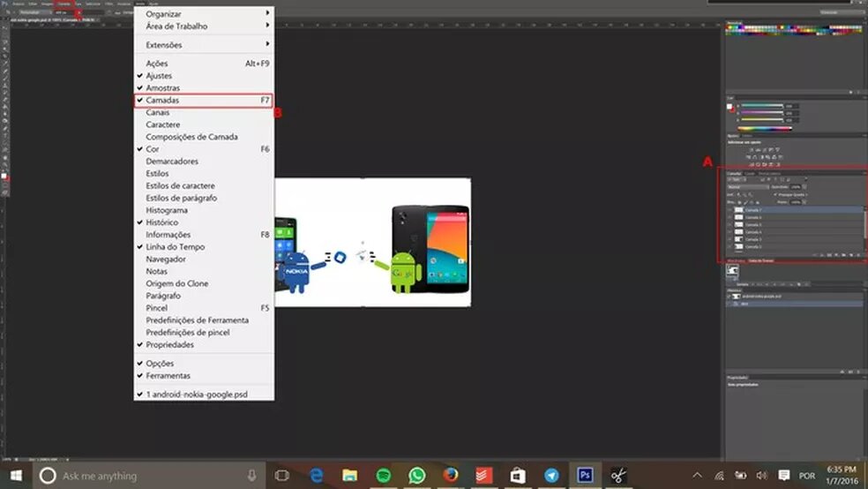
Task: Select 1 android-nokia-google.psd document entry
Action: point(204,395)
